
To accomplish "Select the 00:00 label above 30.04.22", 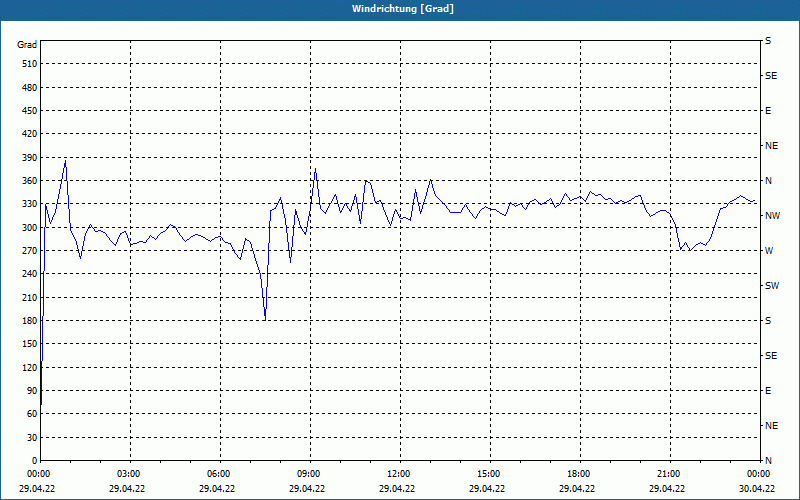I will (x=759, y=474).
